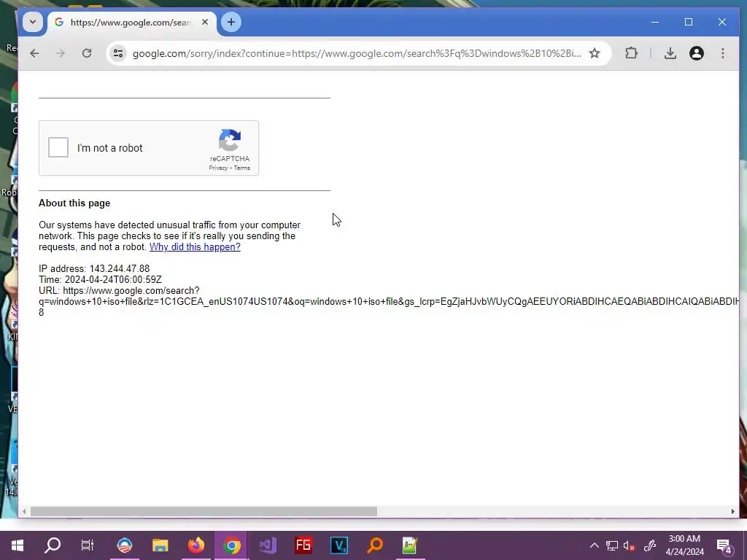Viewport: 747px width, 560px height.
Task: Open the reCAPTCHA Terms link
Action: pos(242,168)
